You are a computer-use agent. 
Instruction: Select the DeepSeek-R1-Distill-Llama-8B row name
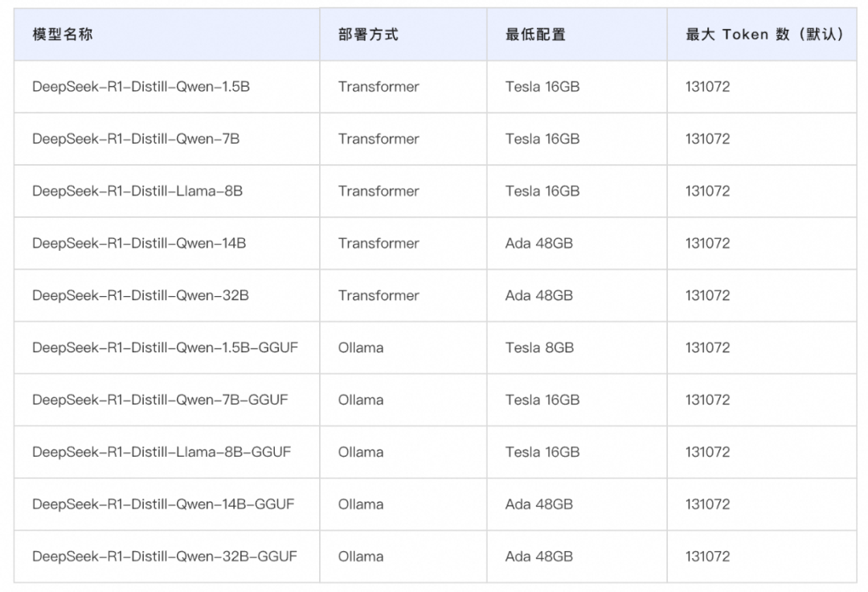point(137,191)
